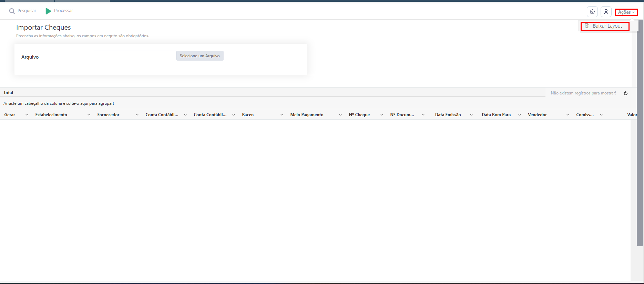Open Data Emissão column filter chevron
644x284 pixels.
click(471, 115)
